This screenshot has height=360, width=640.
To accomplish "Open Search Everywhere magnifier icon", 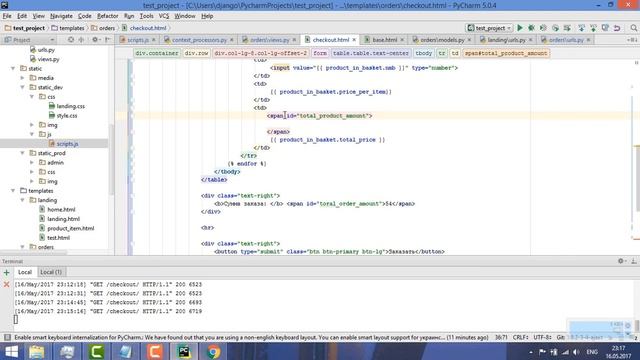I will tap(633, 28).
